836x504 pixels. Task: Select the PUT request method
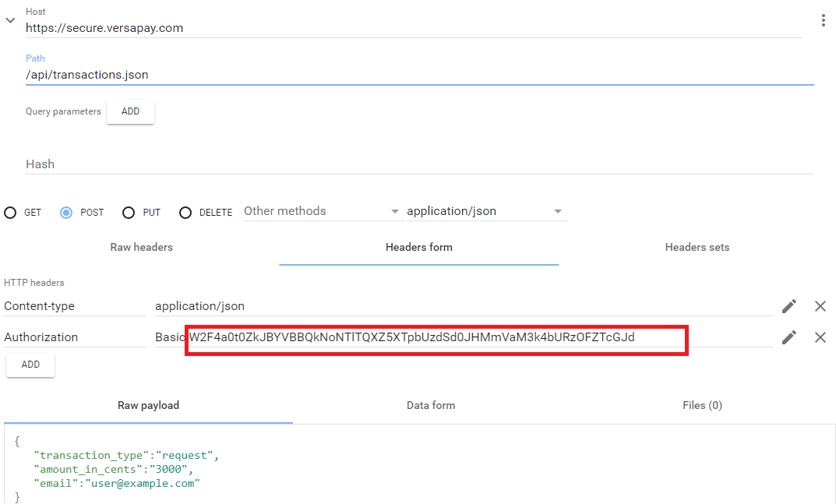(128, 212)
